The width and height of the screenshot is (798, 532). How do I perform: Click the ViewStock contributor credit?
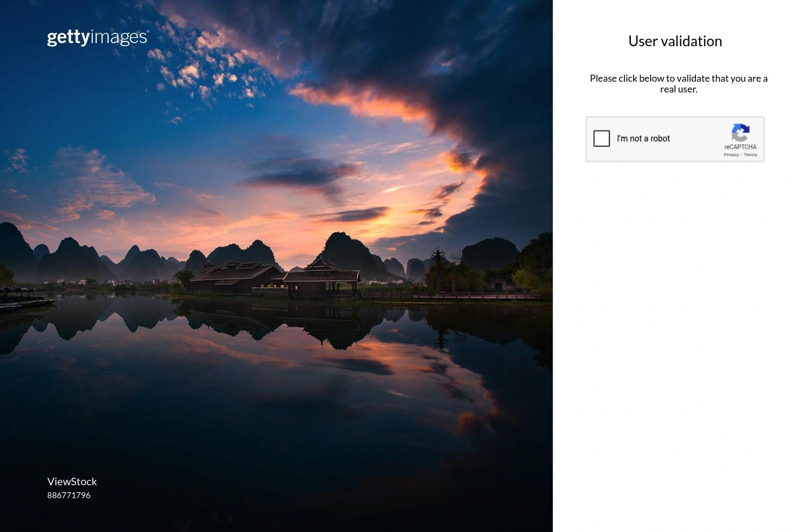[x=72, y=481]
